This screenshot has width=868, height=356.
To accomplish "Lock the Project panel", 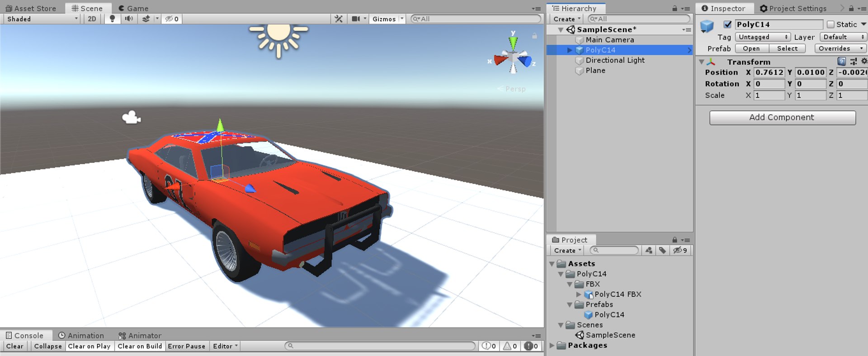I will tap(675, 240).
